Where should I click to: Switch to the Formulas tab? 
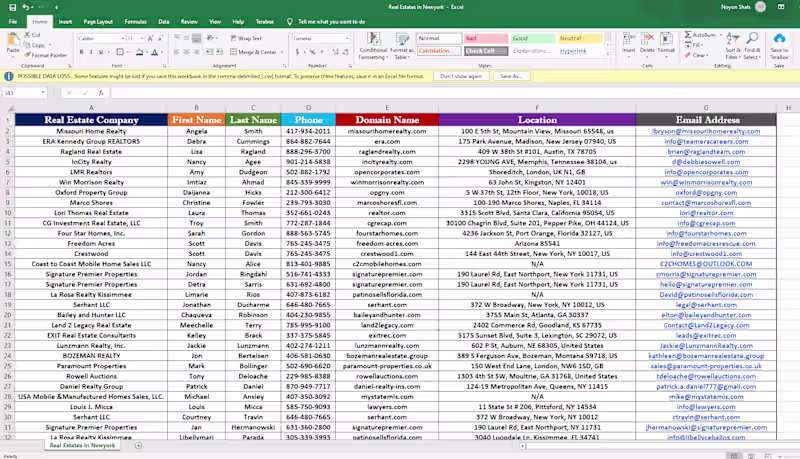pyautogui.click(x=136, y=22)
